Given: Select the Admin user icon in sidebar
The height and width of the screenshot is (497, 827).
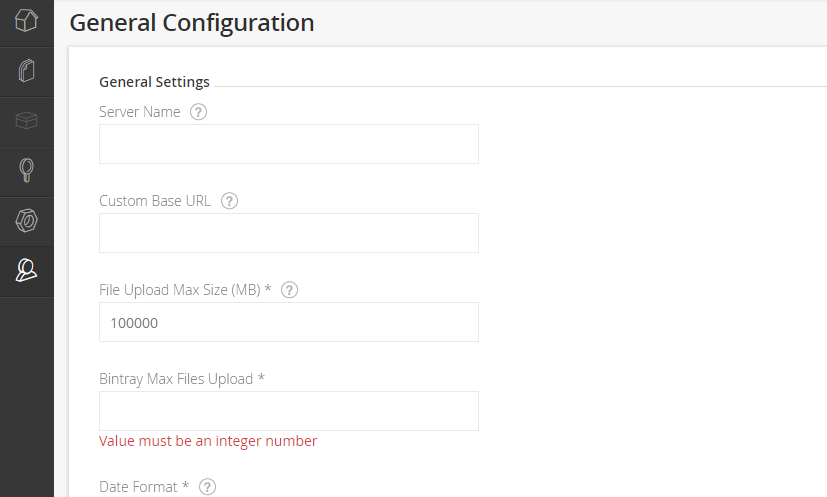Looking at the screenshot, I should [x=27, y=270].
